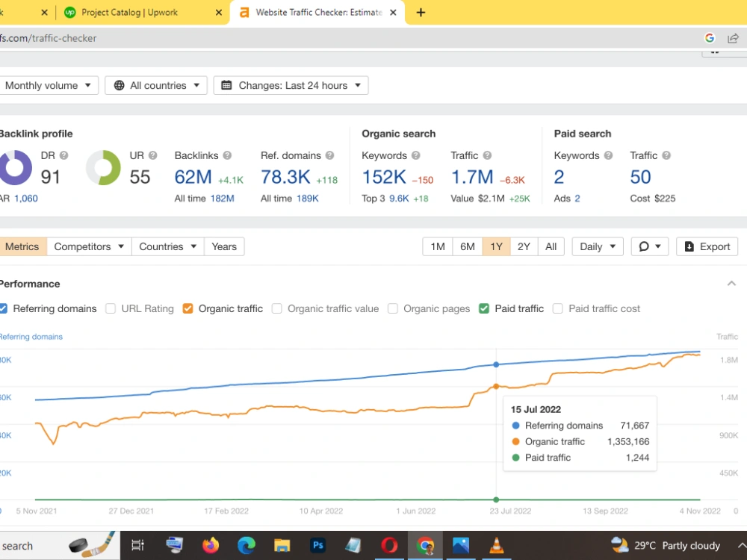Enable the Organic traffic value checkbox
Viewport: 747px width, 560px height.
tap(277, 308)
